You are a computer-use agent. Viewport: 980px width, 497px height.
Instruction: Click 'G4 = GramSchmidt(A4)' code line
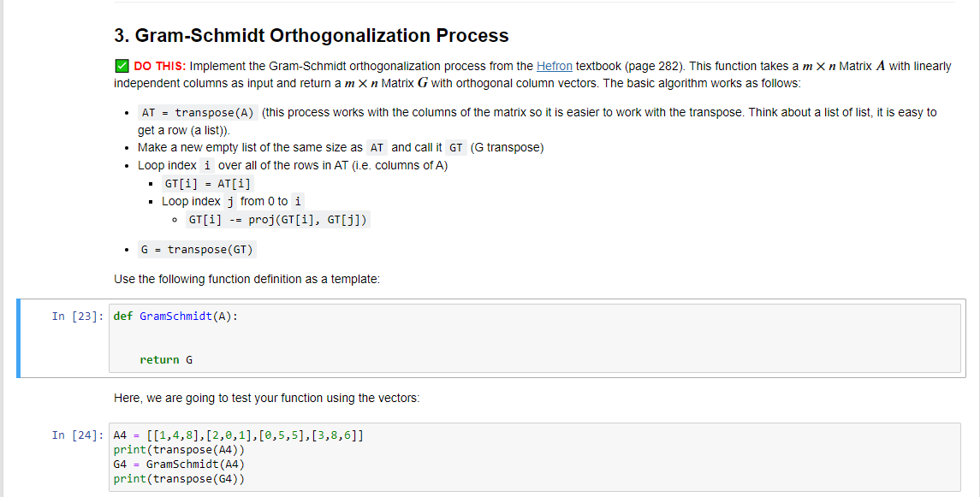coord(179,464)
